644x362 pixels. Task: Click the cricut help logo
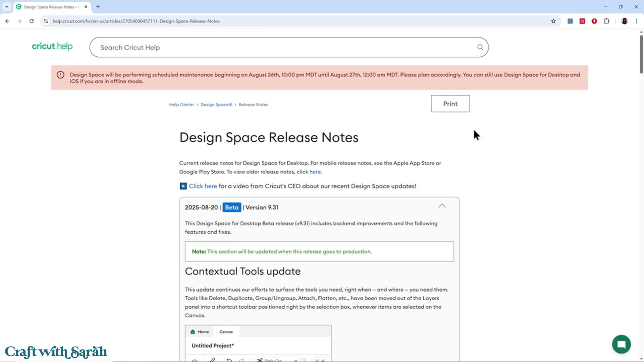point(52,46)
